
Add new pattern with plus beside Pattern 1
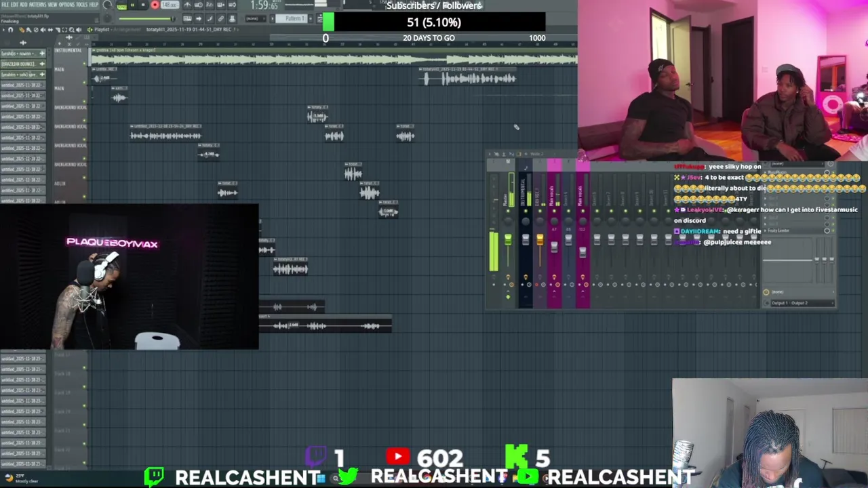(311, 18)
